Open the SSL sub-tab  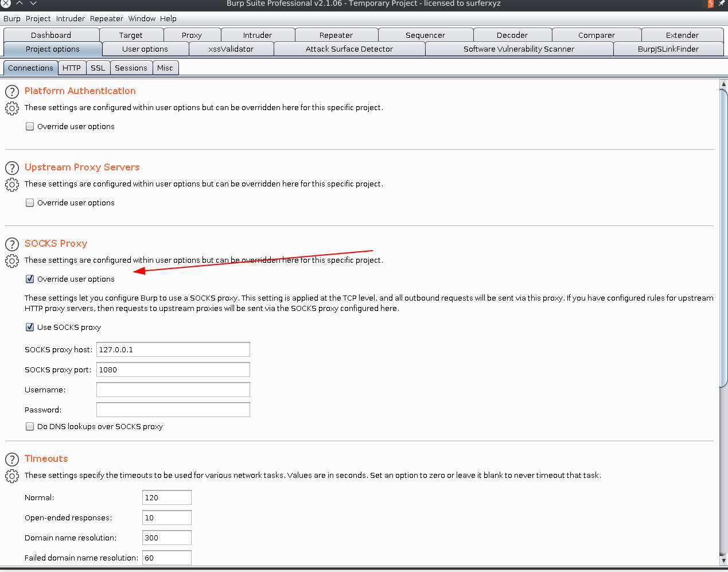click(x=98, y=68)
